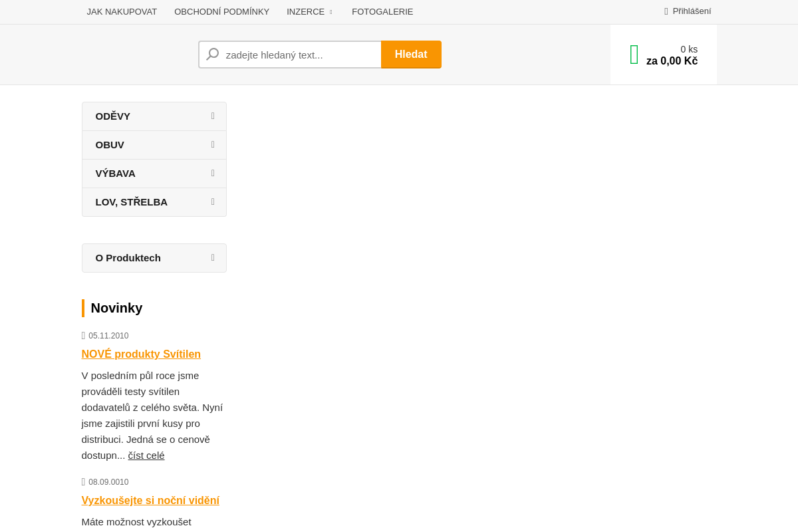This screenshot has width=798, height=532.
Task: Click the magnifier icon in search box
Action: click(x=213, y=55)
